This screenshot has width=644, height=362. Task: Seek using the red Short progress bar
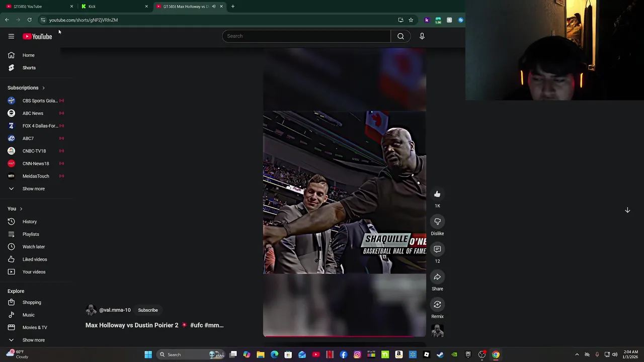tap(345, 336)
